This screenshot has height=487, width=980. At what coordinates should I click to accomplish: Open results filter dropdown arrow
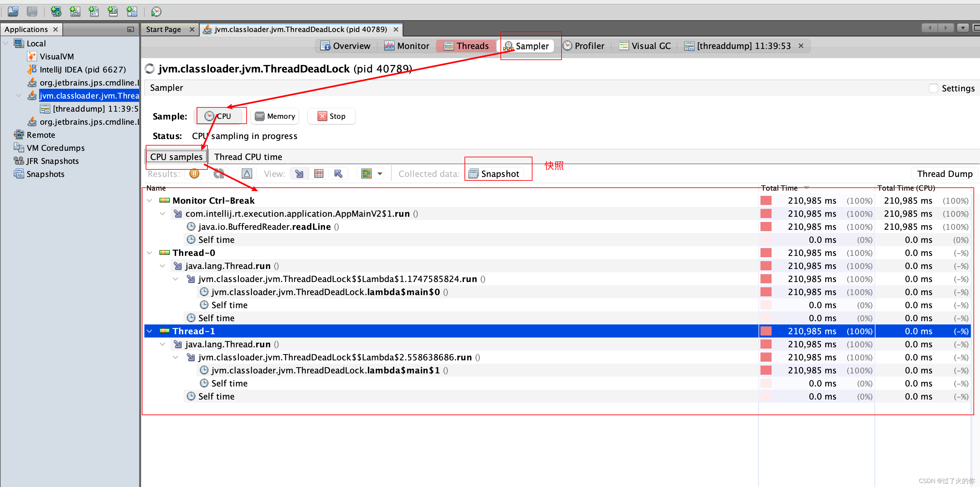click(380, 174)
